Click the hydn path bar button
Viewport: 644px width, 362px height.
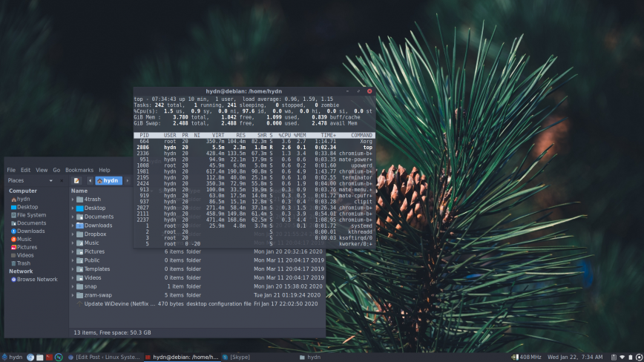[109, 180]
